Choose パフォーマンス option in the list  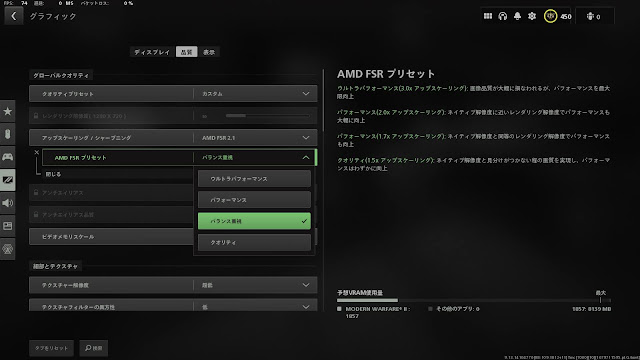tap(254, 200)
